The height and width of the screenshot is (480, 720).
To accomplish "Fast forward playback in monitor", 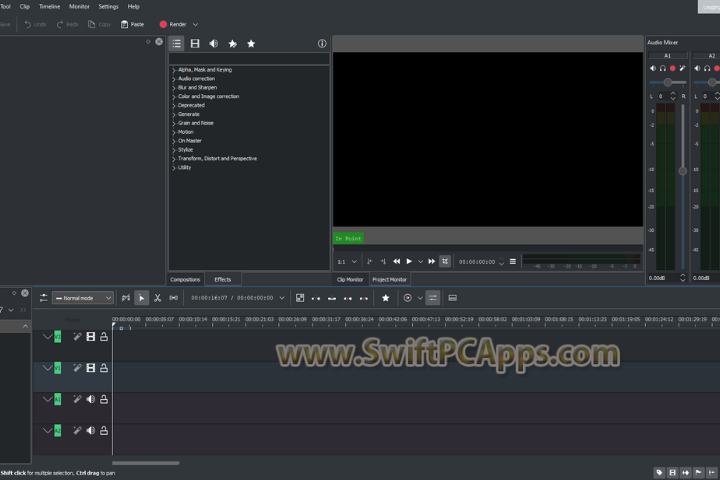I will pos(432,261).
